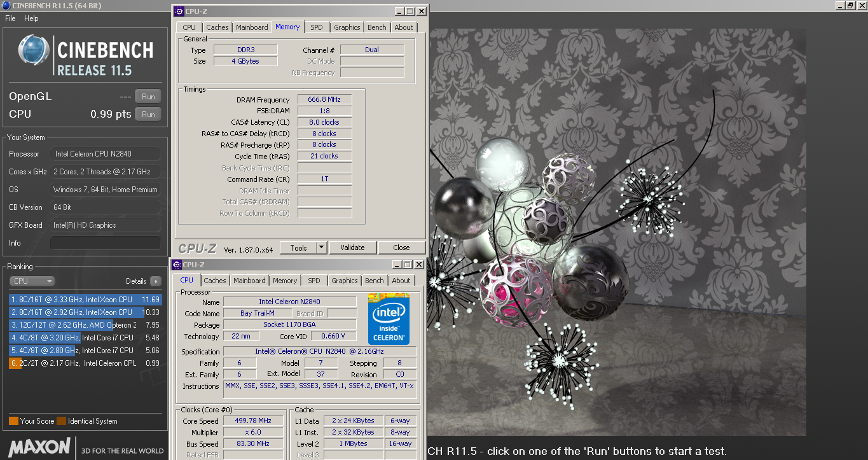Click the Core Speed value 499.78 MHz
Viewport: 868px width, 460px height.
point(252,421)
